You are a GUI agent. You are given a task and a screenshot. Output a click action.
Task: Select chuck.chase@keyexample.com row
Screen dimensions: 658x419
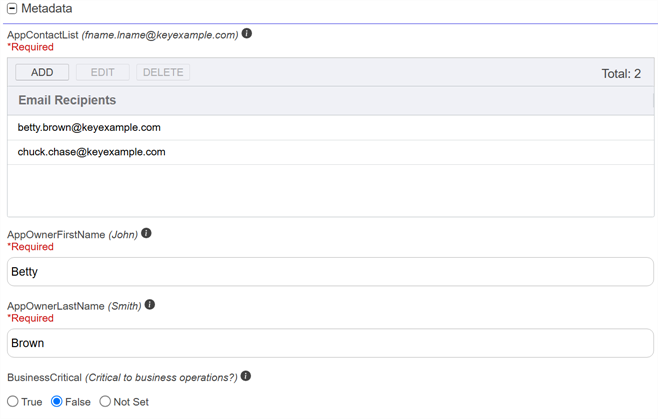click(x=91, y=152)
